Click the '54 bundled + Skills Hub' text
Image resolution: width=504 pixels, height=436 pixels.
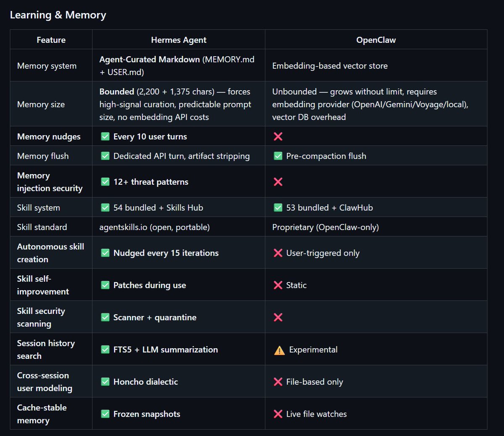pos(158,208)
